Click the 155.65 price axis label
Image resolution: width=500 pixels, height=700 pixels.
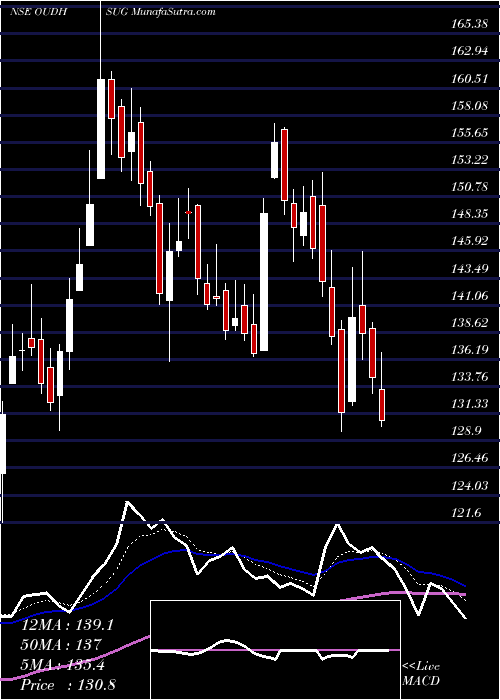coord(469,133)
